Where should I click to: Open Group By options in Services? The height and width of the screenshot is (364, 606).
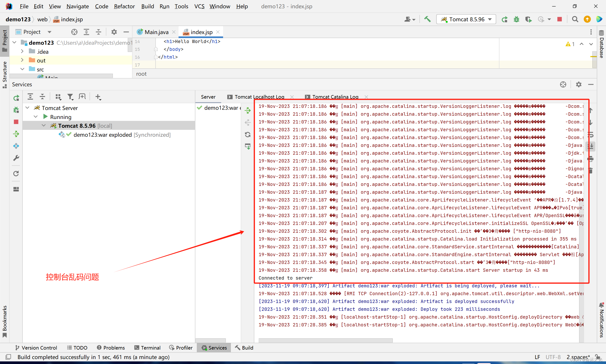[58, 97]
